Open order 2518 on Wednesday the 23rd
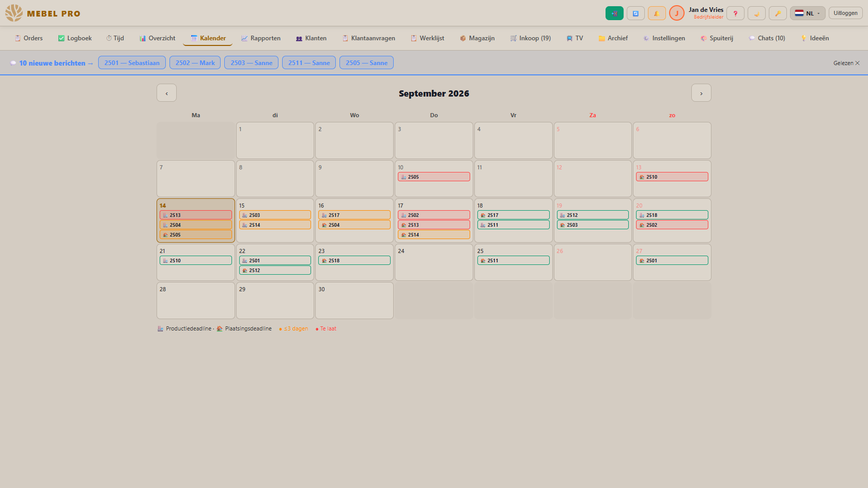868x488 pixels. 354,260
